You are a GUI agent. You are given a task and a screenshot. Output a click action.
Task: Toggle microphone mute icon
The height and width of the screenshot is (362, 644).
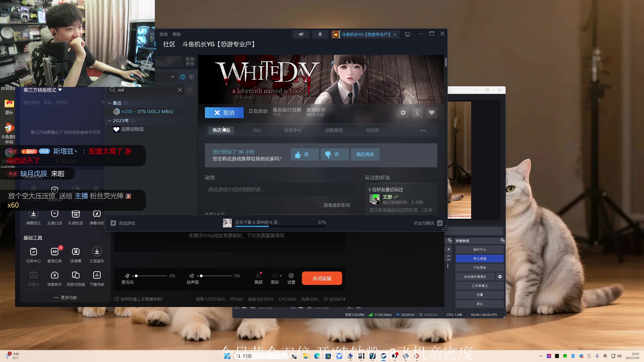[x=127, y=276]
